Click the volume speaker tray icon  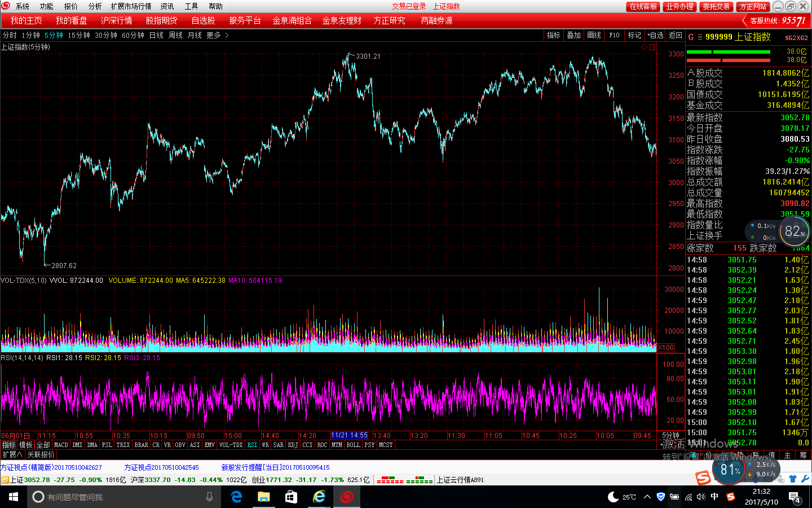point(701,497)
